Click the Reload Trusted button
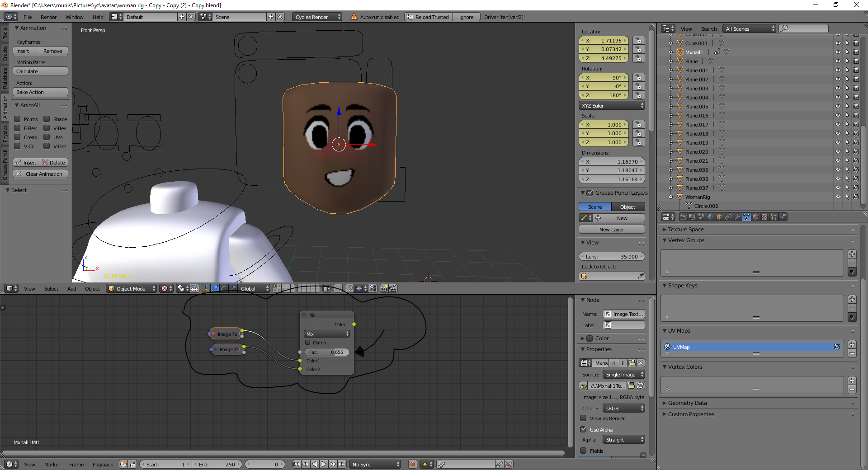868x470 pixels. 428,17
